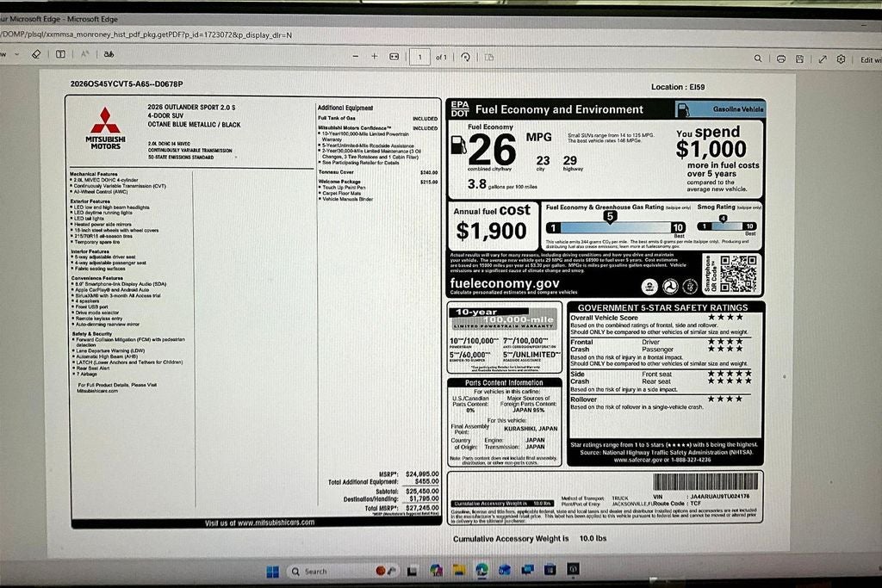This screenshot has width=882, height=588.
Task: Open the PDF find magnifier
Action: point(758,59)
